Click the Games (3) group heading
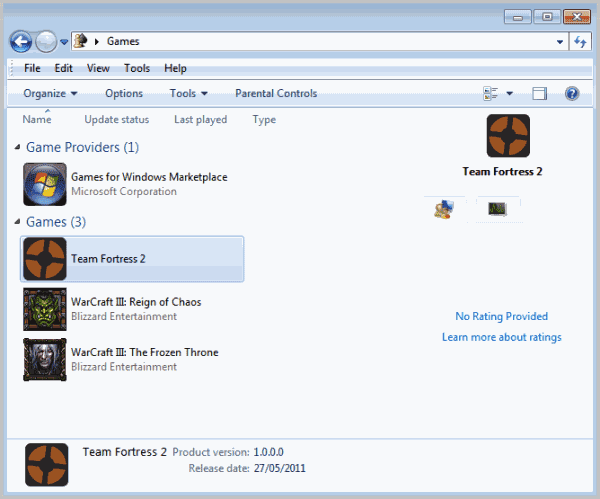This screenshot has width=600, height=499. point(56,222)
